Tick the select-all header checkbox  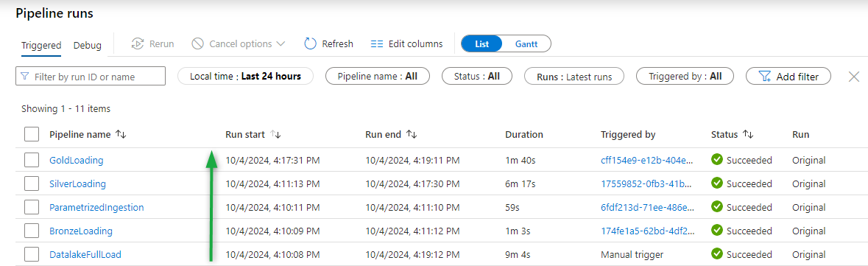tap(32, 134)
